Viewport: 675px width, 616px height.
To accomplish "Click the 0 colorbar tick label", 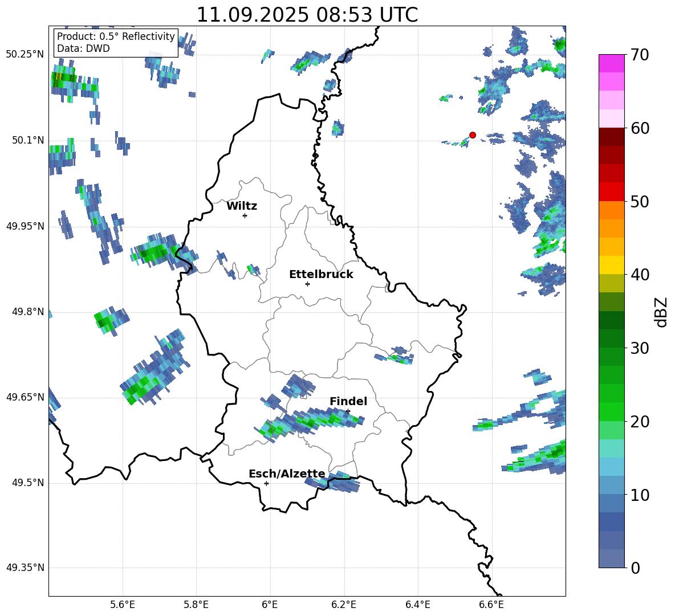I will 635,568.
